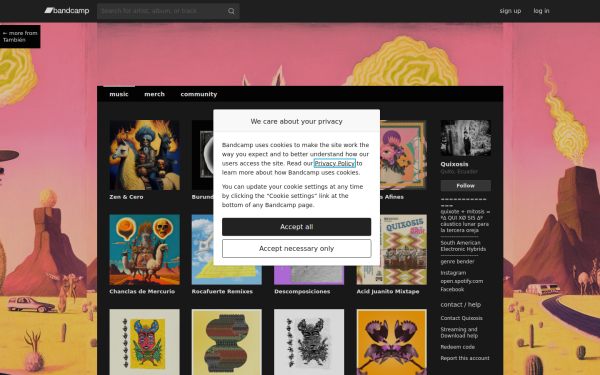Open the log in link
Screen dimensions: 600x375
point(541,11)
